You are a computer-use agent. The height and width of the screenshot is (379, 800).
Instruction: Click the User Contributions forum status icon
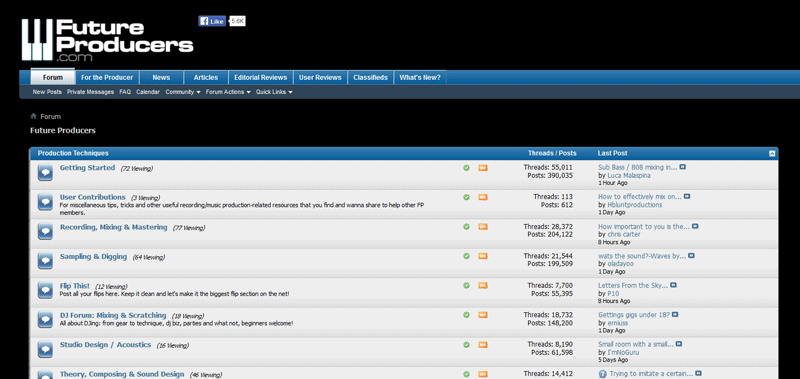pyautogui.click(x=45, y=202)
